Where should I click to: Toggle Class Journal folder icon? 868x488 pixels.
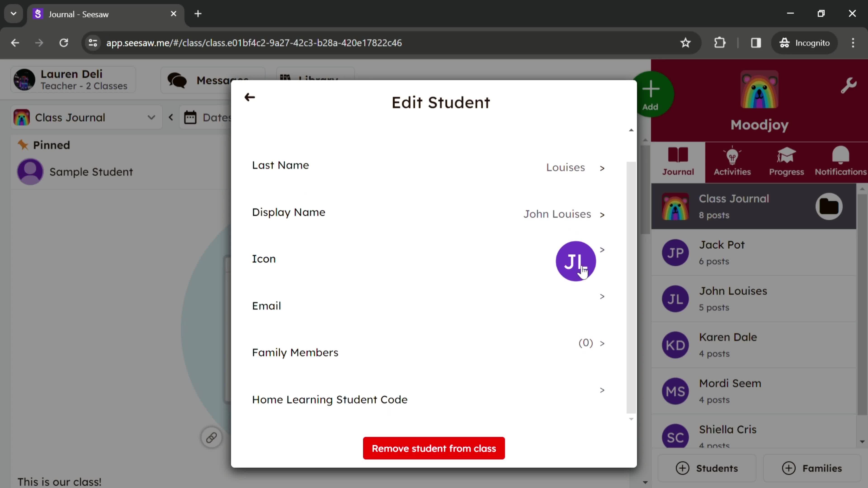pyautogui.click(x=829, y=206)
